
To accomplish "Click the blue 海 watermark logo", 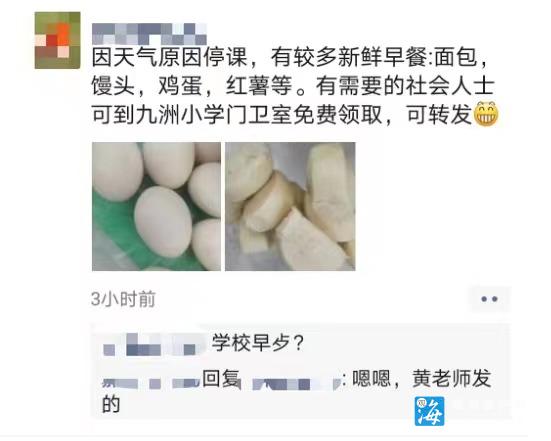I will pyautogui.click(x=429, y=411).
